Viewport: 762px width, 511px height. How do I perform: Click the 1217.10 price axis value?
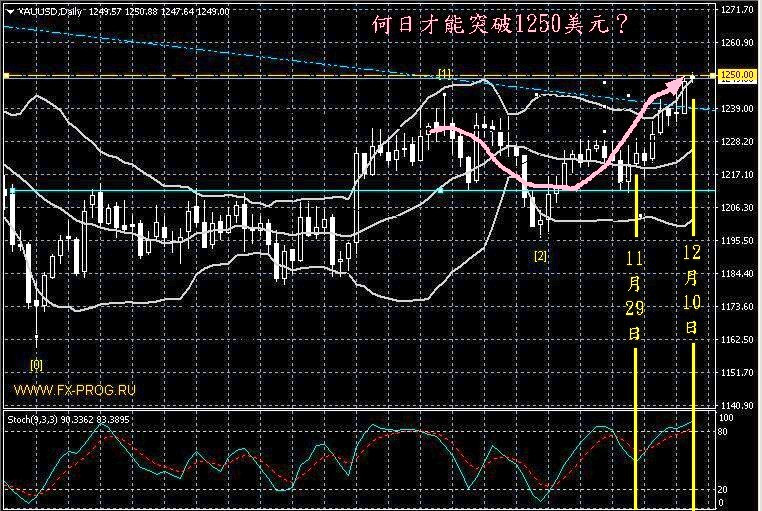737,174
